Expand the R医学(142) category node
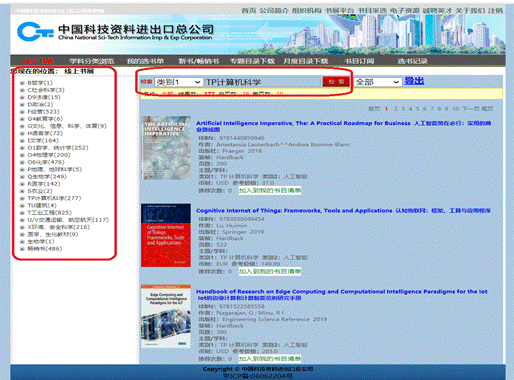Viewport: 514px width, 380px height. [x=22, y=184]
